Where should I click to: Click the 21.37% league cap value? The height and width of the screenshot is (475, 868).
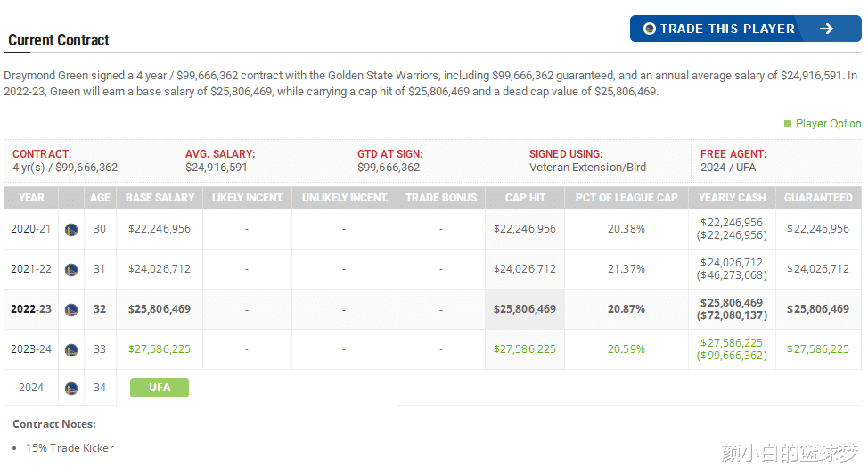[x=626, y=269]
